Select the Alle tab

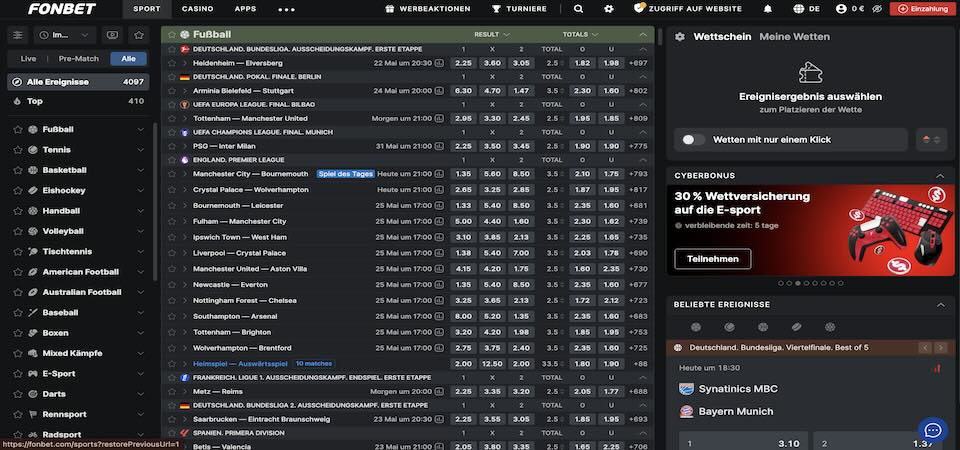click(x=129, y=59)
